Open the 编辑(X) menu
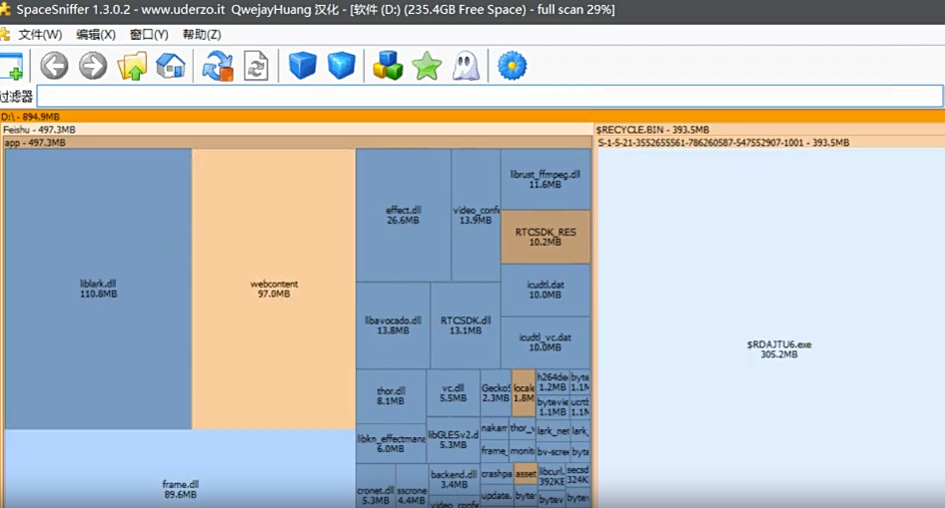The width and height of the screenshot is (945, 508). [96, 35]
